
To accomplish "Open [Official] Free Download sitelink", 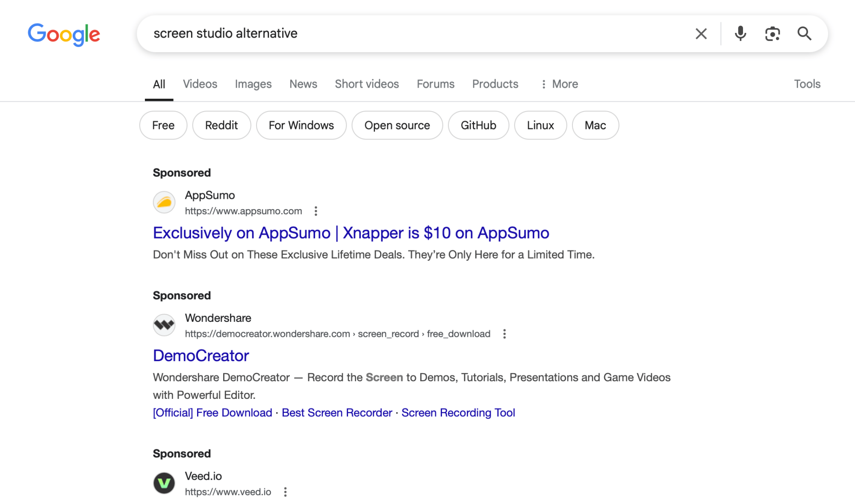I will pyautogui.click(x=212, y=413).
